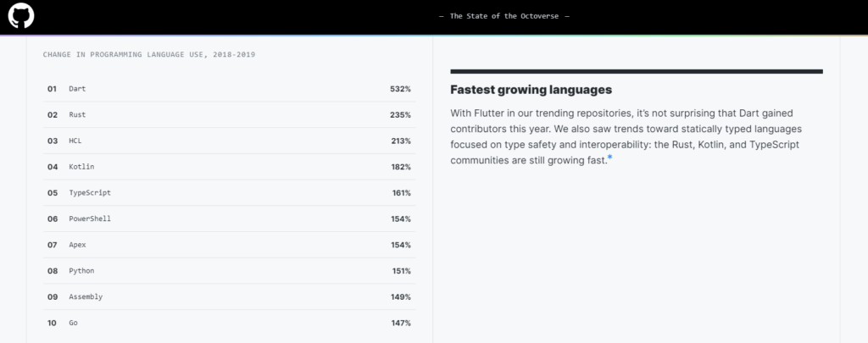Image resolution: width=868 pixels, height=343 pixels.
Task: Select the PowerShell language name
Action: click(90, 219)
